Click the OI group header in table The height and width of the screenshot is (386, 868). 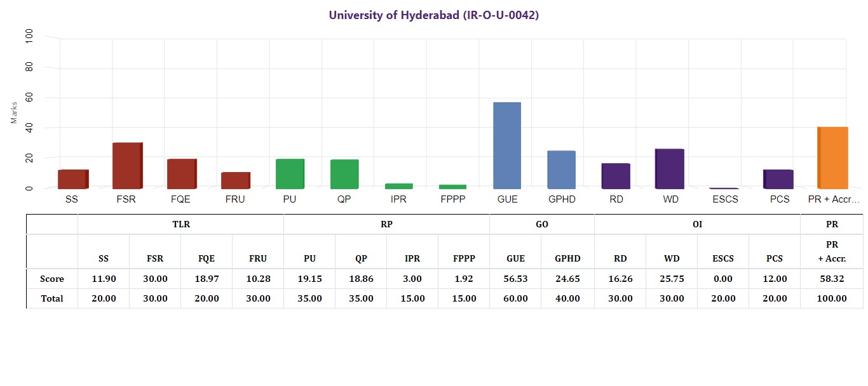(x=697, y=224)
